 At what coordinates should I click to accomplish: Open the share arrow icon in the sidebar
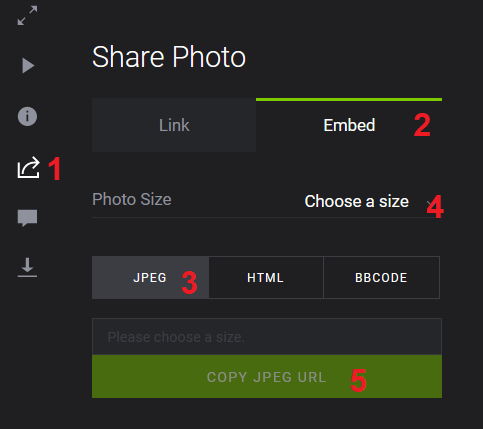tap(28, 167)
